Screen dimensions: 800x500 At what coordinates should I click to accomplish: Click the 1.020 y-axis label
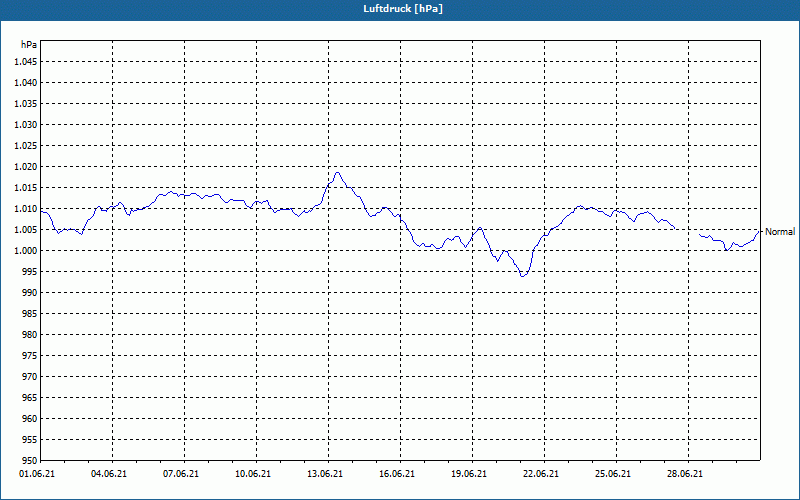[26, 166]
